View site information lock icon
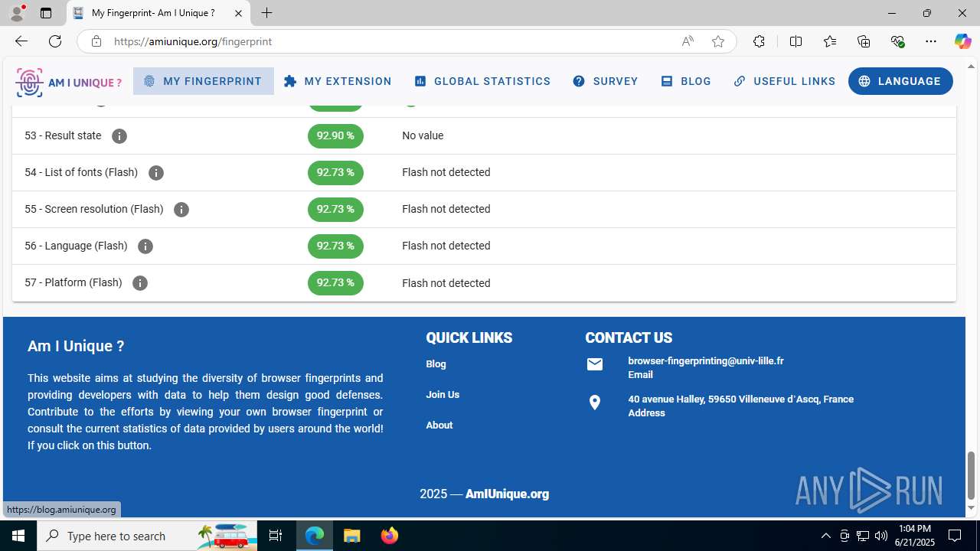Image resolution: width=980 pixels, height=551 pixels. point(96,41)
